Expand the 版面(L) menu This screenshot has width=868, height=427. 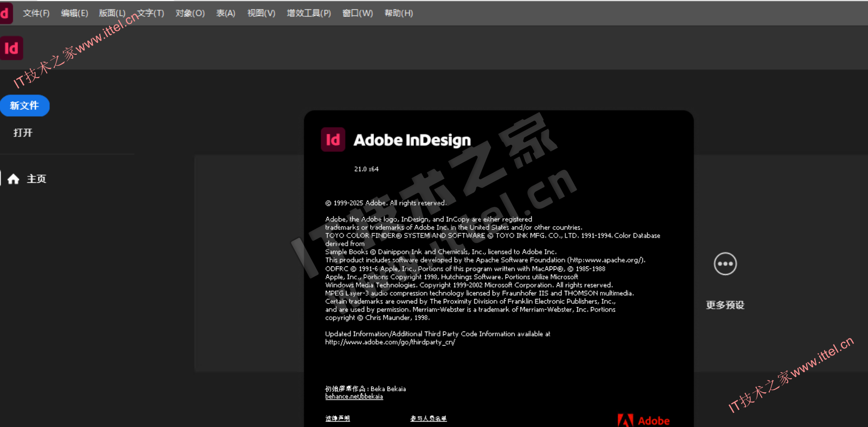[x=112, y=13]
